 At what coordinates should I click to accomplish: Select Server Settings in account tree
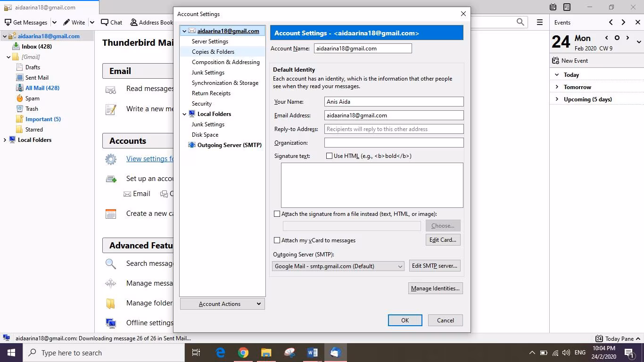[x=210, y=41]
